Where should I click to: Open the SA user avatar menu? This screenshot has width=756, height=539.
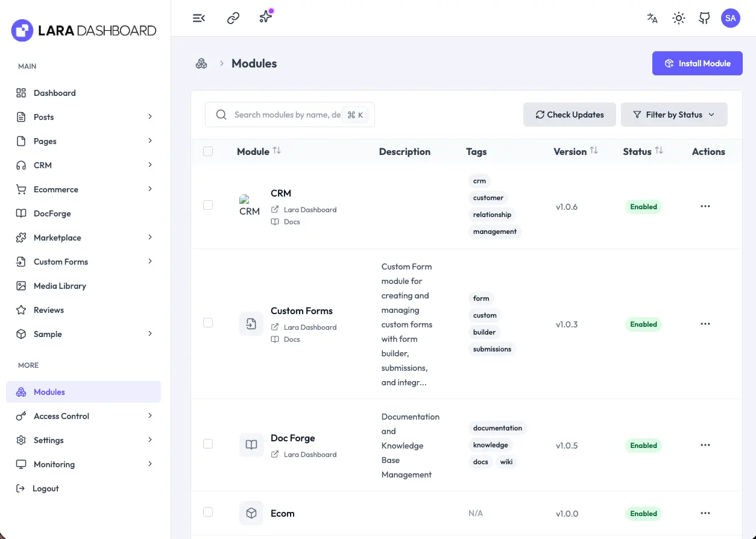731,18
